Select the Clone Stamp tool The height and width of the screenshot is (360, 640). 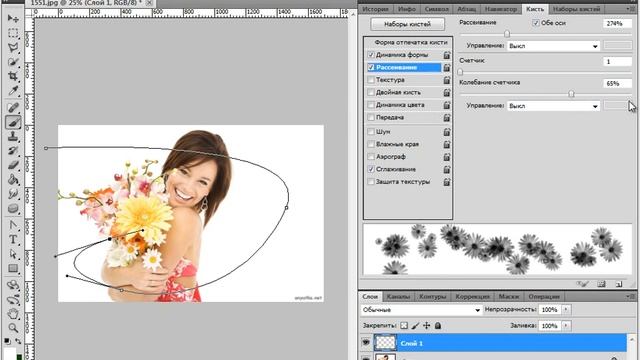[x=13, y=136]
